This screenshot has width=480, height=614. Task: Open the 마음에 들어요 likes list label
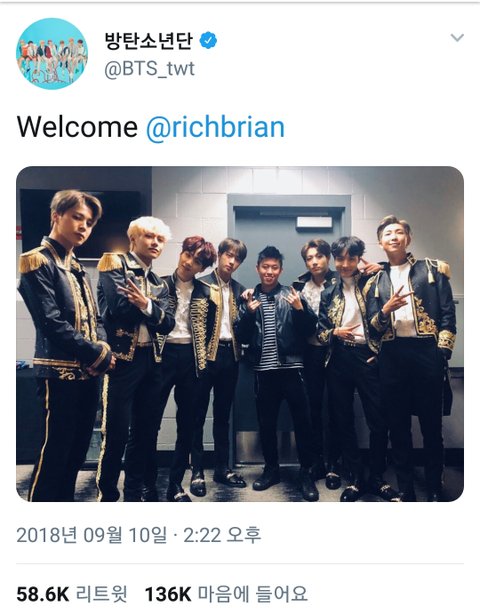pyautogui.click(x=253, y=594)
